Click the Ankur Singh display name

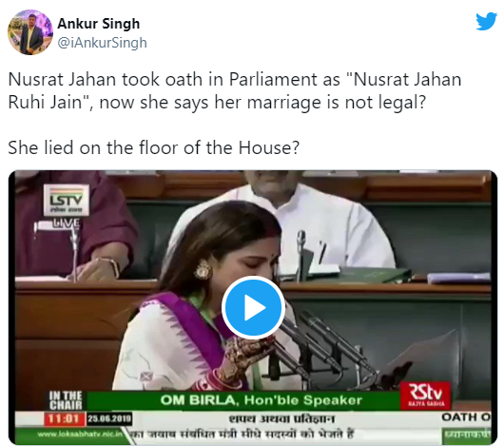99,24
